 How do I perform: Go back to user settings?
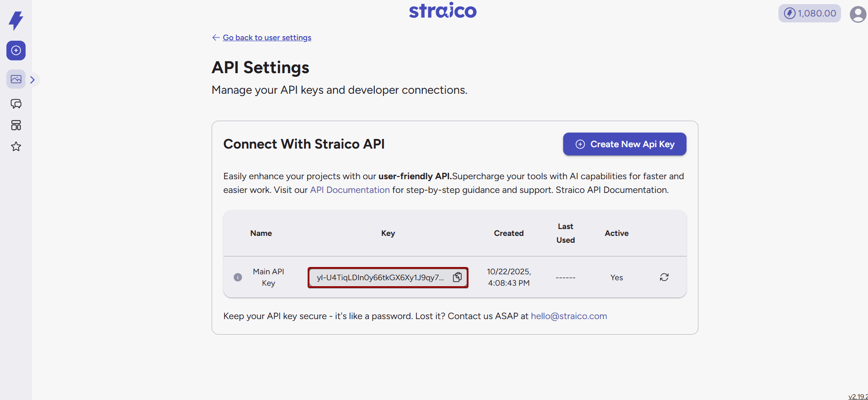267,37
